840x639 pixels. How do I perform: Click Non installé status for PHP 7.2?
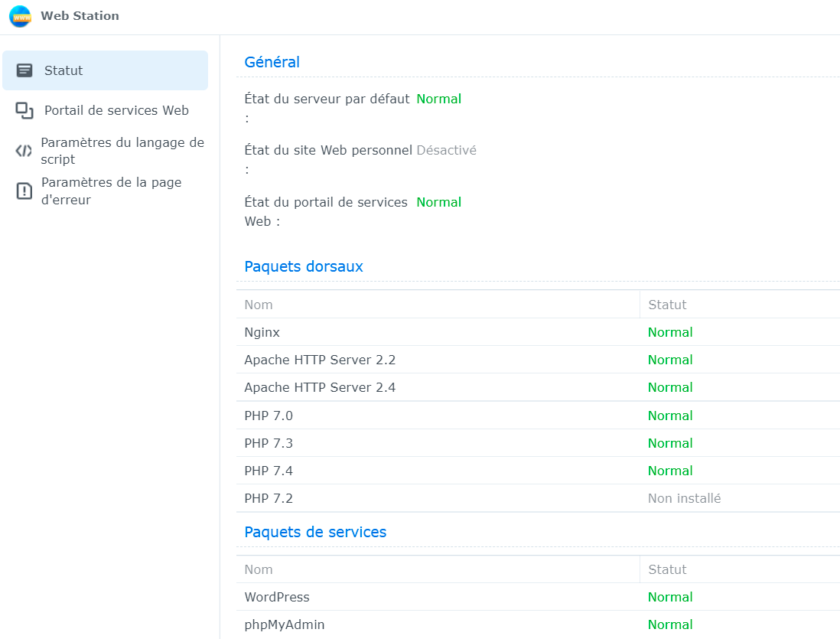tap(684, 498)
